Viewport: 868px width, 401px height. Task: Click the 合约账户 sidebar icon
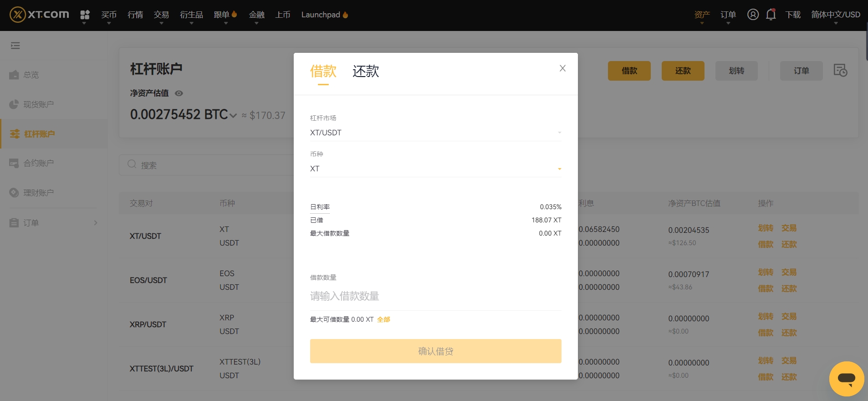pos(14,163)
